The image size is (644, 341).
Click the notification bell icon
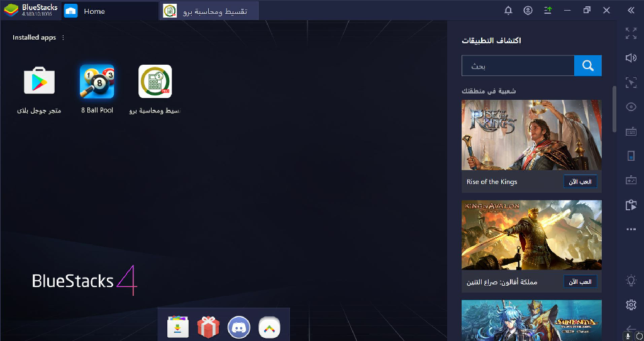tap(508, 11)
